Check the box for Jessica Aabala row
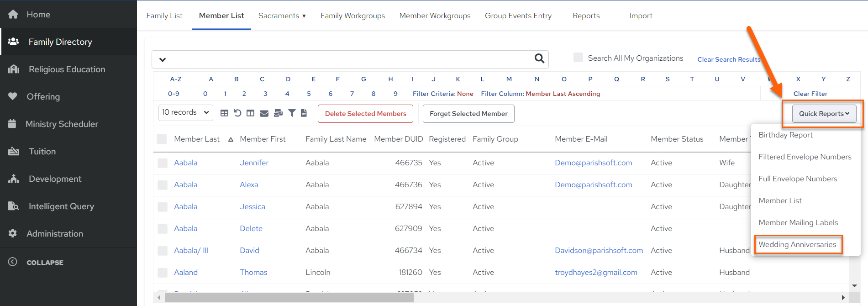 click(163, 207)
